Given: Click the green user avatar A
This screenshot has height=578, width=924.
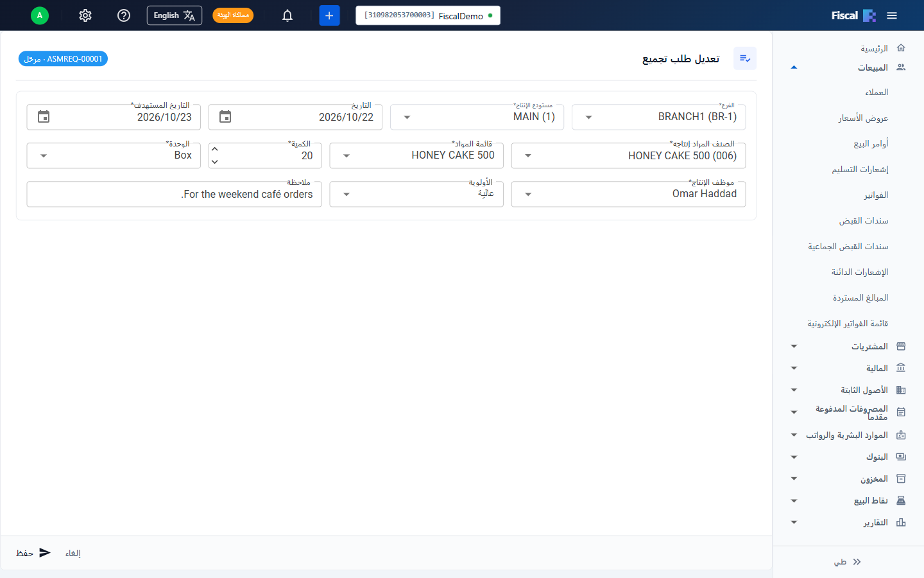Looking at the screenshot, I should pyautogui.click(x=40, y=15).
